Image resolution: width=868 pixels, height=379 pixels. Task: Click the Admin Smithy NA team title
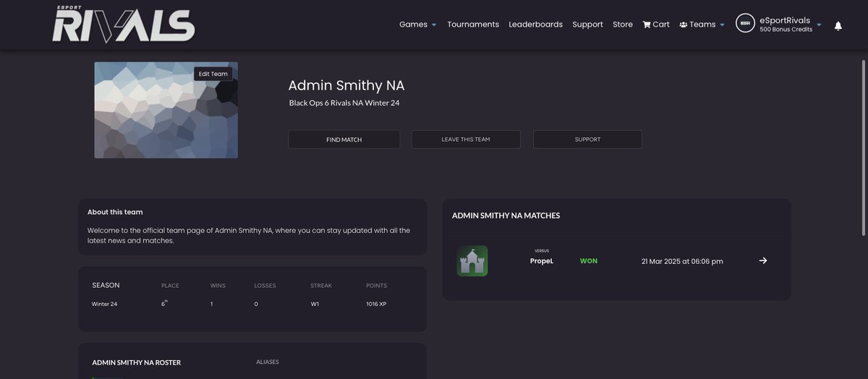[x=346, y=85]
